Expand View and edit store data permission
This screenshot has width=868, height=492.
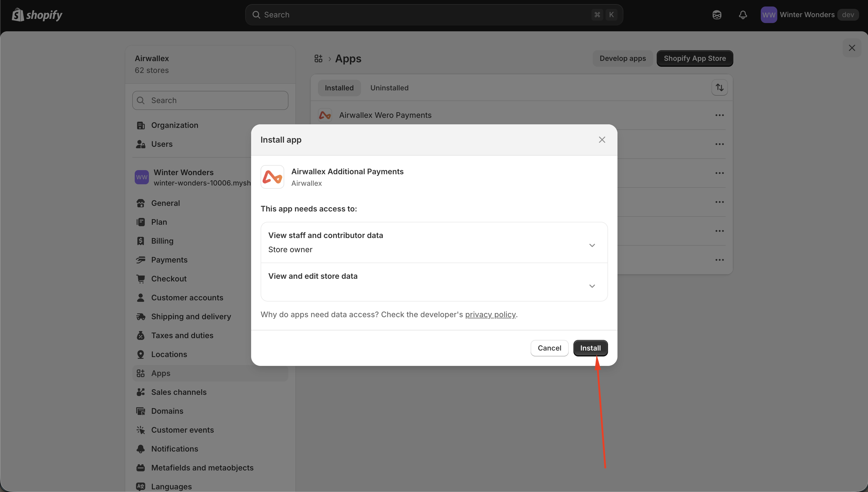(434, 282)
